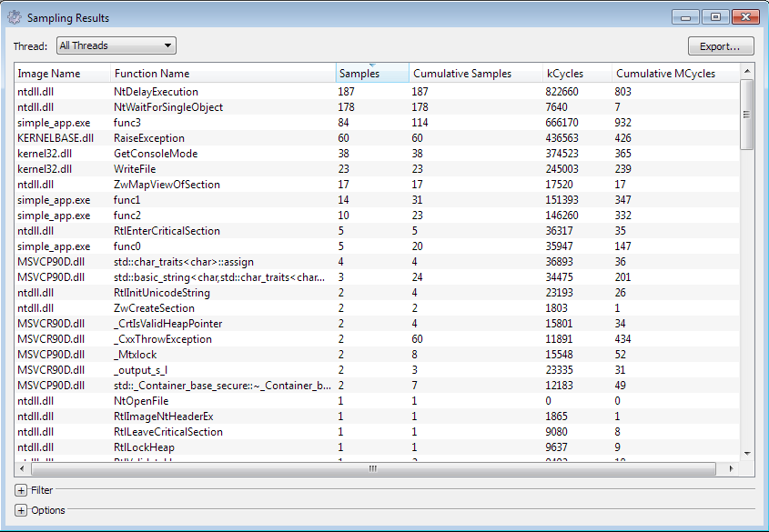Click the horizontal scrollbar left arrow
This screenshot has height=532, width=769.
[22, 469]
